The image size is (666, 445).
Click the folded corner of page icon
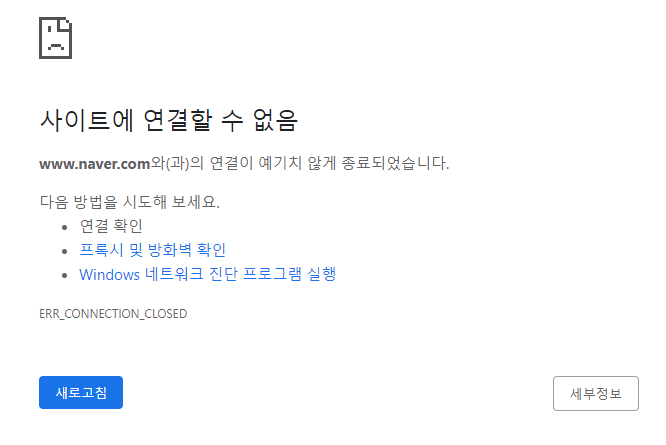point(66,24)
